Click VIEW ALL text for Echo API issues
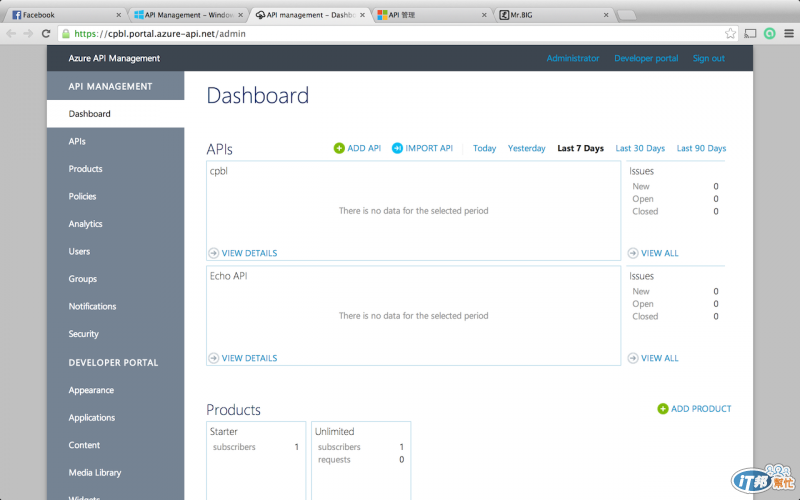Screen dimensions: 800x500 [659, 358]
